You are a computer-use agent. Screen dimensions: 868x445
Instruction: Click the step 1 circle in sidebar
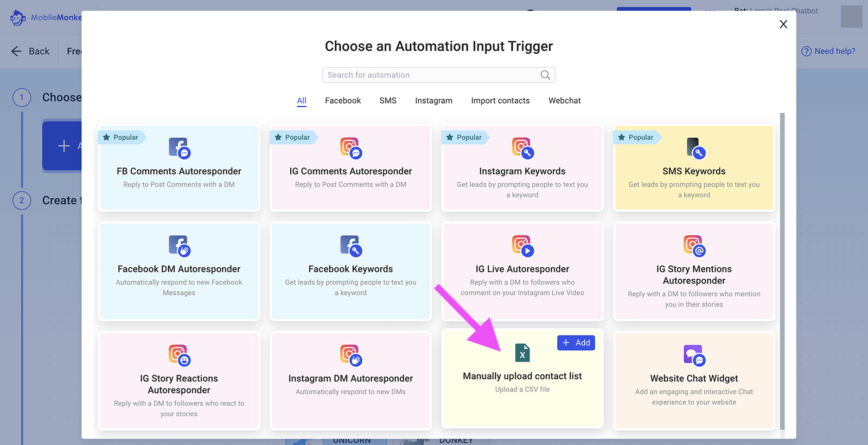[22, 98]
